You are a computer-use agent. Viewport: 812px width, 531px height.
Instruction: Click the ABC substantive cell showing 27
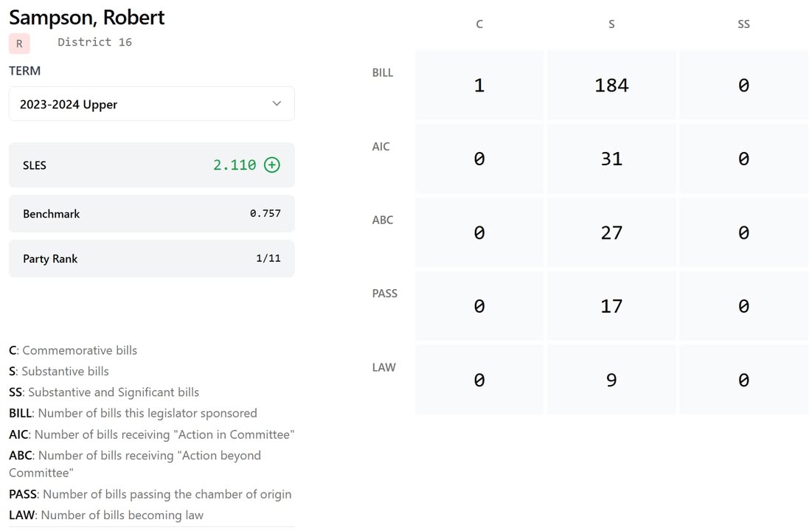611,232
